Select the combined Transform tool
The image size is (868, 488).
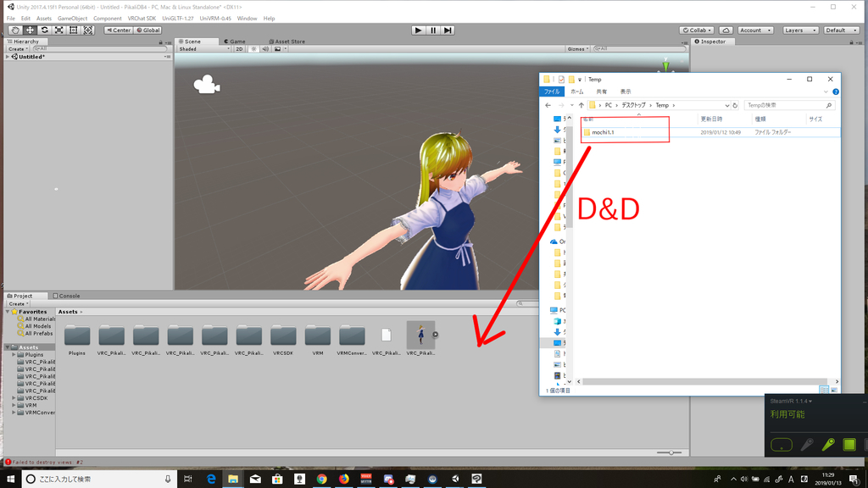click(88, 30)
